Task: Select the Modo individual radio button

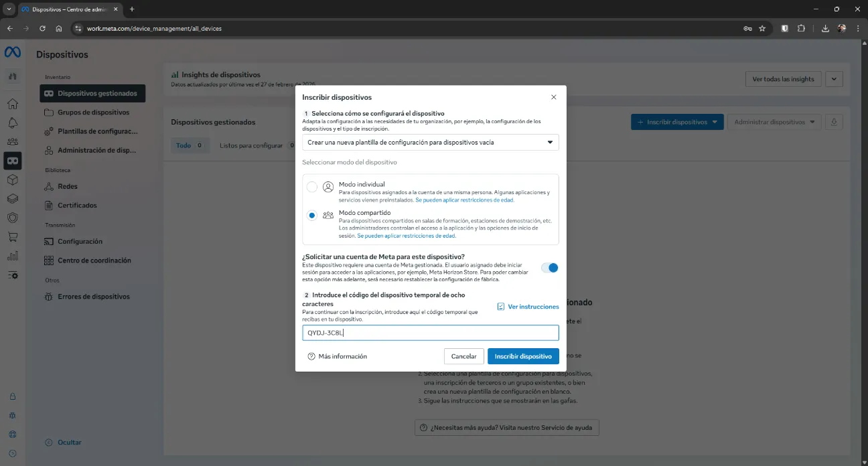Action: click(x=312, y=187)
